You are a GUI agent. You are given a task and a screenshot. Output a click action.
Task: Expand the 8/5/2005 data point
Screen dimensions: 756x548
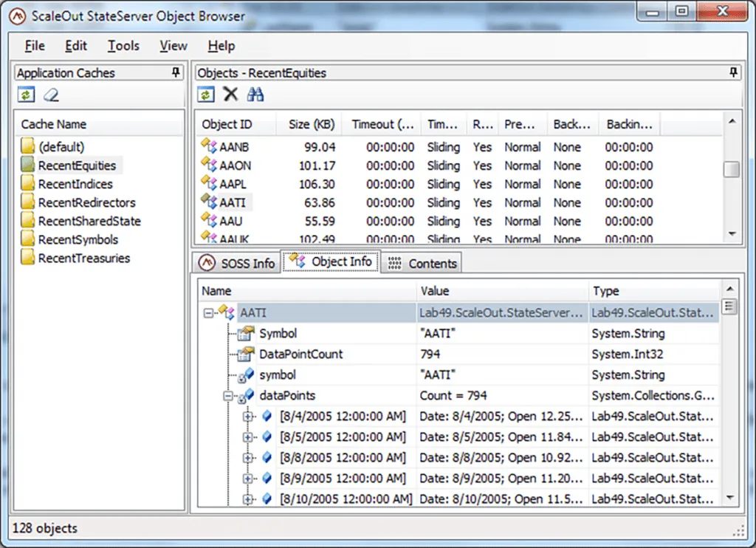pyautogui.click(x=248, y=437)
